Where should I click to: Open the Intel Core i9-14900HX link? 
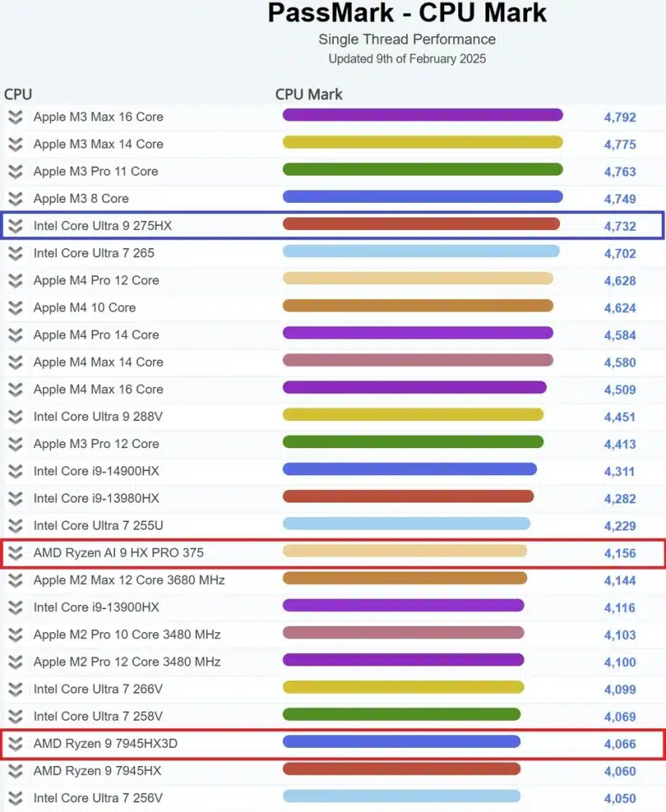tap(96, 471)
